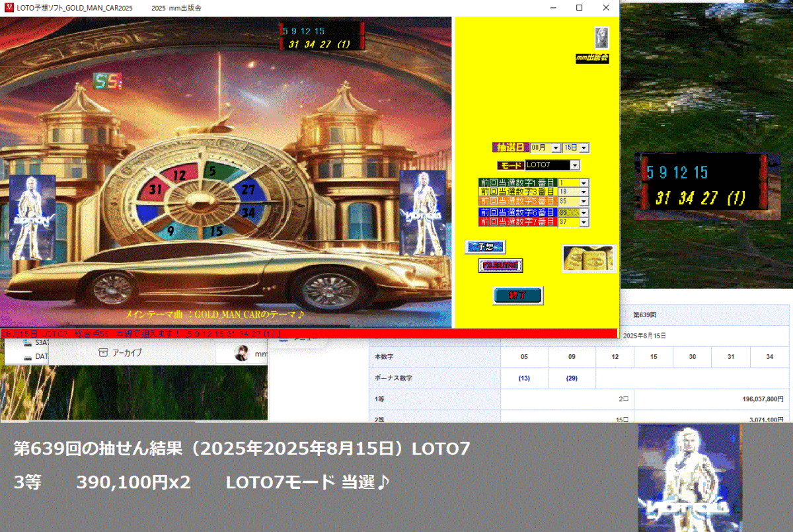
Task: Click the 3,071,100円 prize amount
Action: point(767,418)
